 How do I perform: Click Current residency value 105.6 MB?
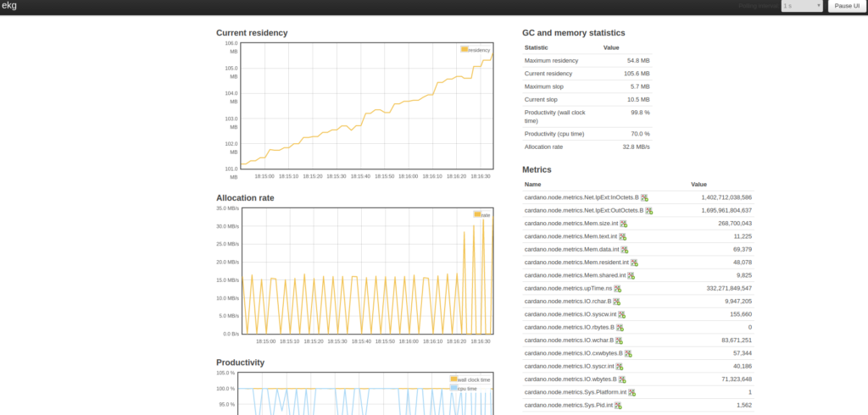pyautogui.click(x=637, y=74)
